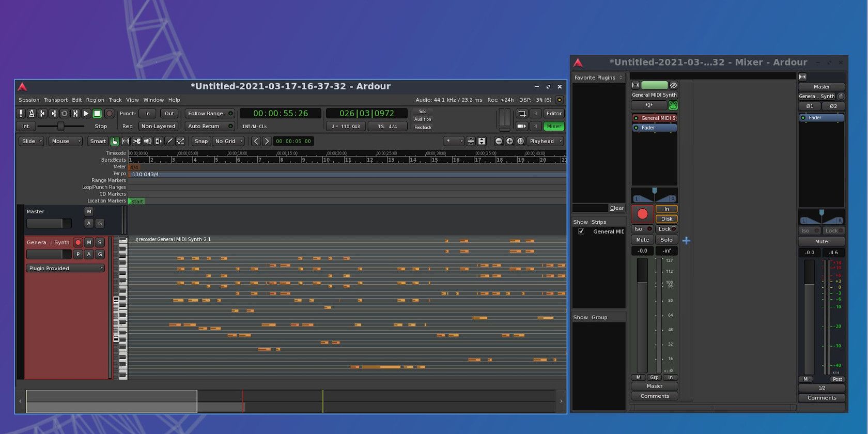Select the Draw pencil tool
Viewport: 868px width, 434px height.
coord(169,141)
